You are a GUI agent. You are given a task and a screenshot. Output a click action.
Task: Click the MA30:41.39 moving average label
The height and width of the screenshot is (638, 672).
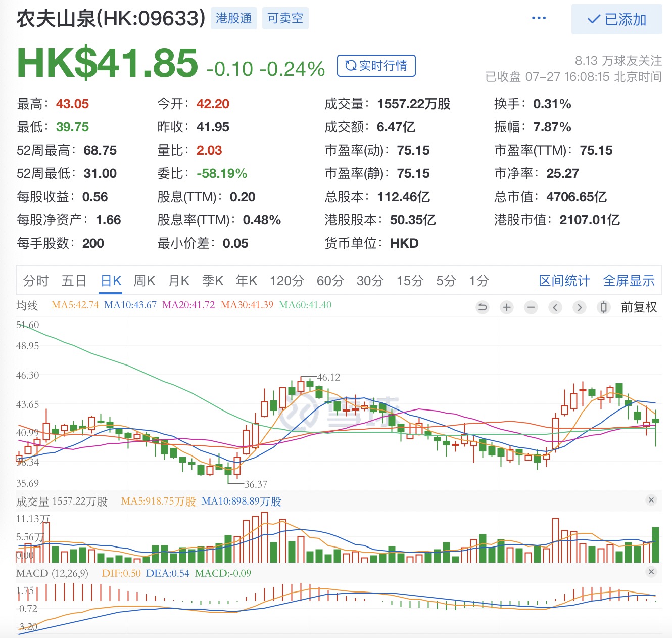coord(247,305)
